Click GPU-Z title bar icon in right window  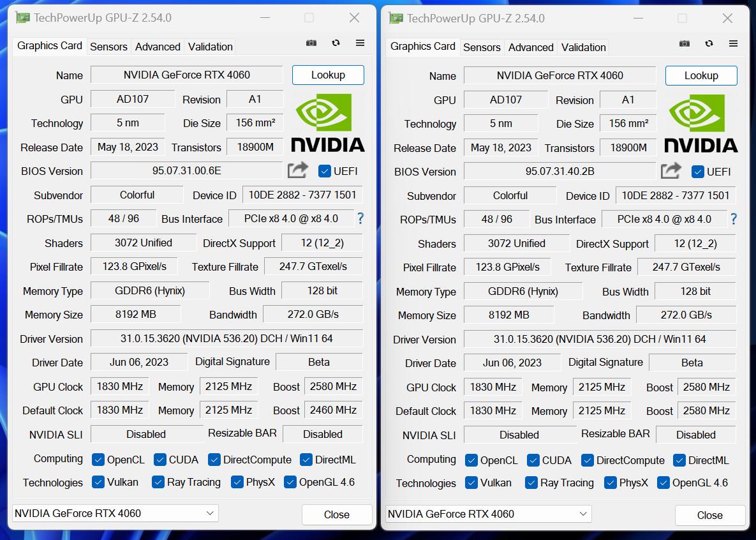pyautogui.click(x=396, y=19)
